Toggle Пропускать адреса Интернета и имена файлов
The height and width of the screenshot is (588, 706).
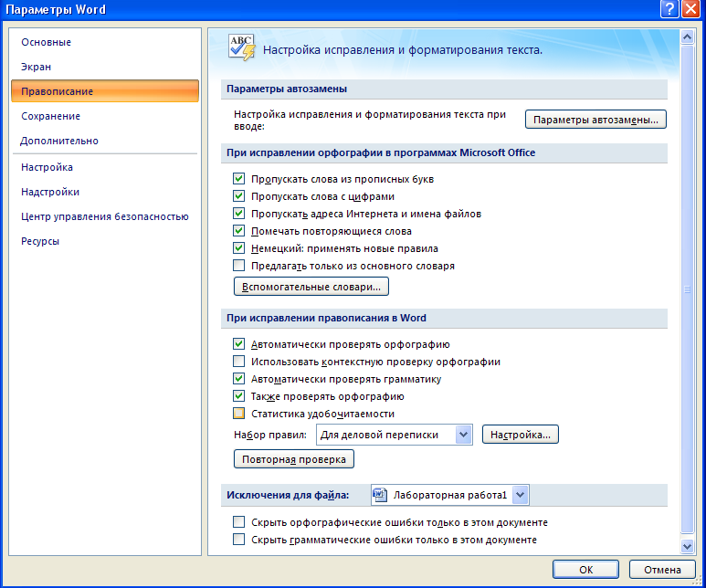[x=238, y=214]
